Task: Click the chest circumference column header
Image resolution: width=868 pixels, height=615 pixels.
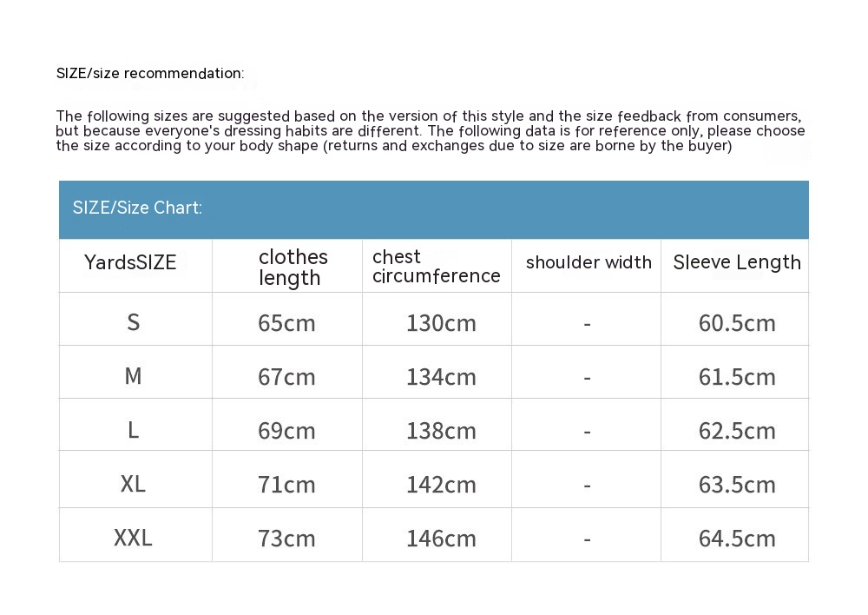Action: (x=436, y=266)
